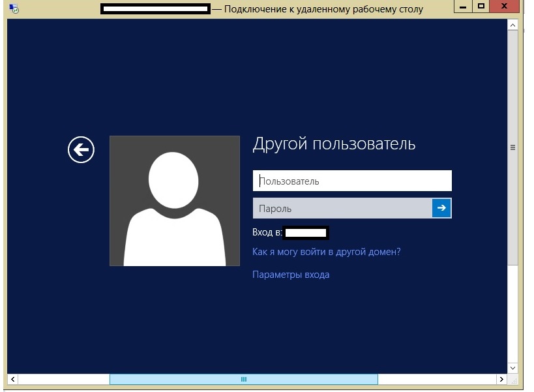
Task: Click horizontal scrollbar track right of thumb
Action: [436, 379]
